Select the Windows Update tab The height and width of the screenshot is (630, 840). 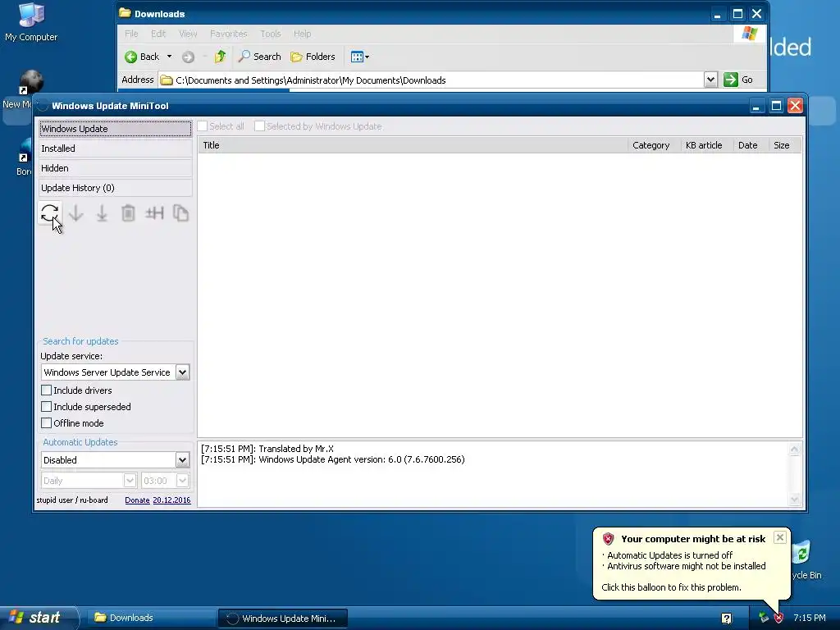(115, 129)
